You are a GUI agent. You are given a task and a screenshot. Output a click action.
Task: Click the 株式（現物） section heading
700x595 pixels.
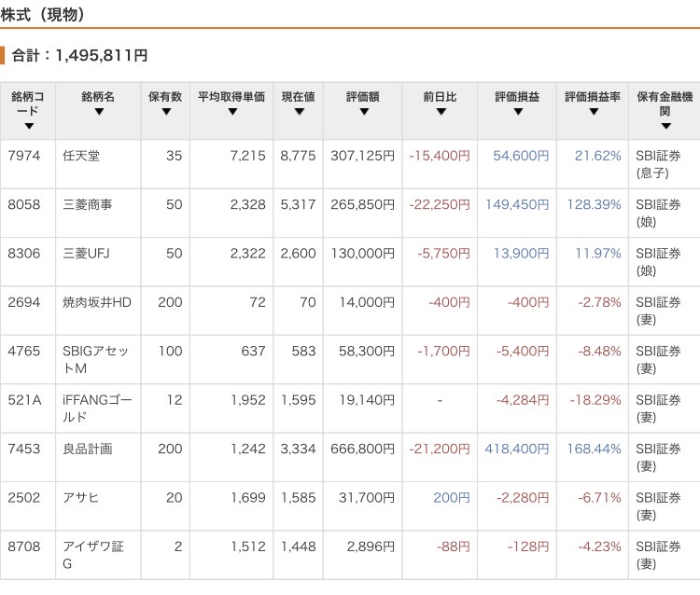coord(45,14)
